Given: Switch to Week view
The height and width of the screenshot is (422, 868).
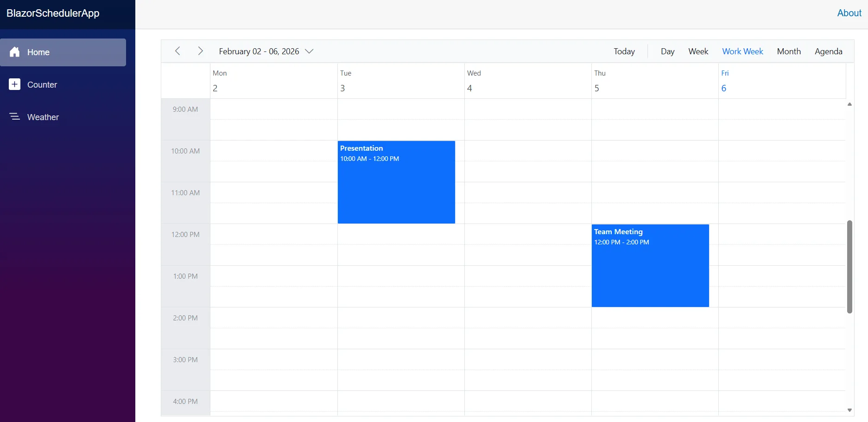Looking at the screenshot, I should click(698, 51).
